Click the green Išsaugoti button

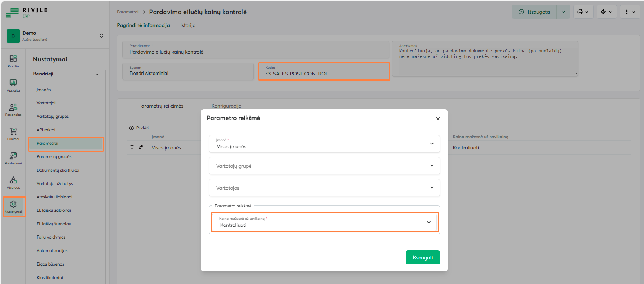tap(422, 257)
